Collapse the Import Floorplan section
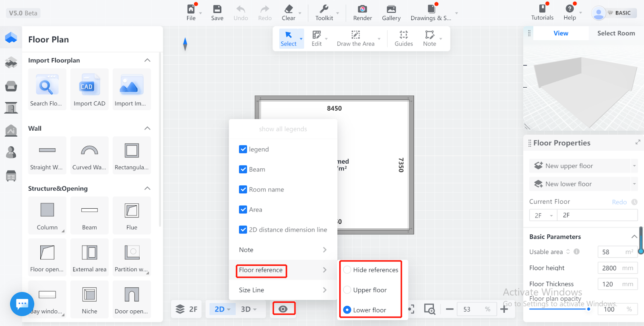The image size is (644, 326). click(147, 60)
